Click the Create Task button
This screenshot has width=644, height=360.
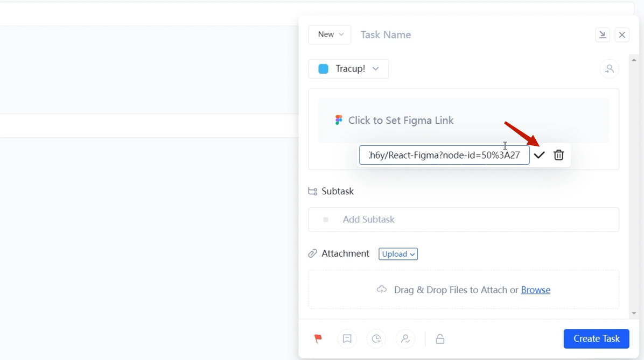coord(596,338)
